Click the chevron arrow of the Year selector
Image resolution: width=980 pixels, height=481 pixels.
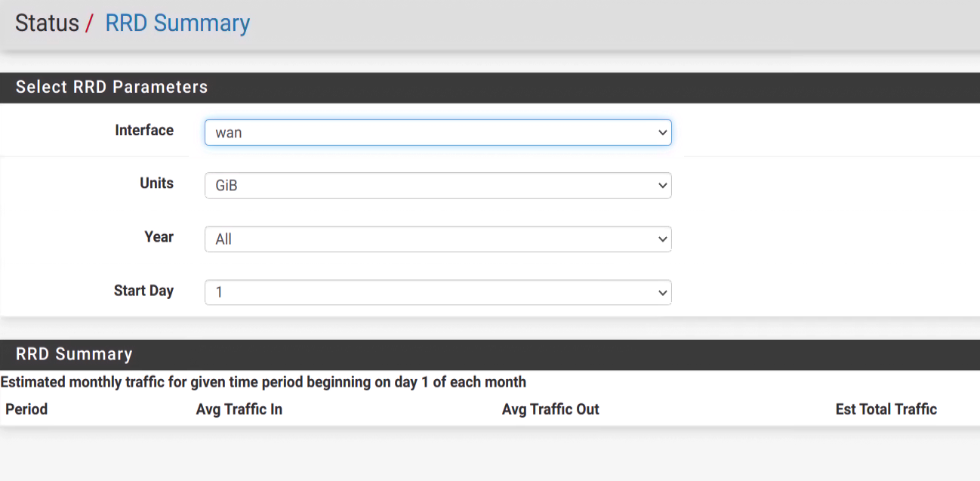pos(662,239)
